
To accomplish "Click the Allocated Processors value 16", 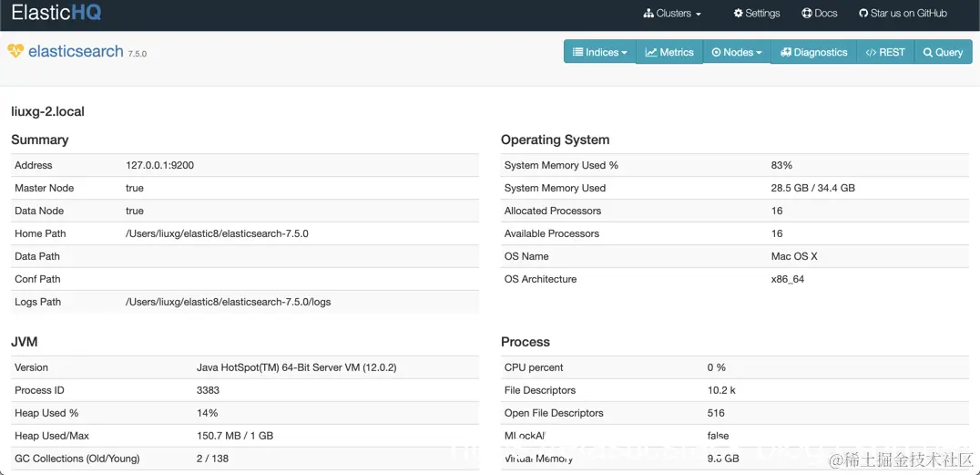I will tap(777, 211).
